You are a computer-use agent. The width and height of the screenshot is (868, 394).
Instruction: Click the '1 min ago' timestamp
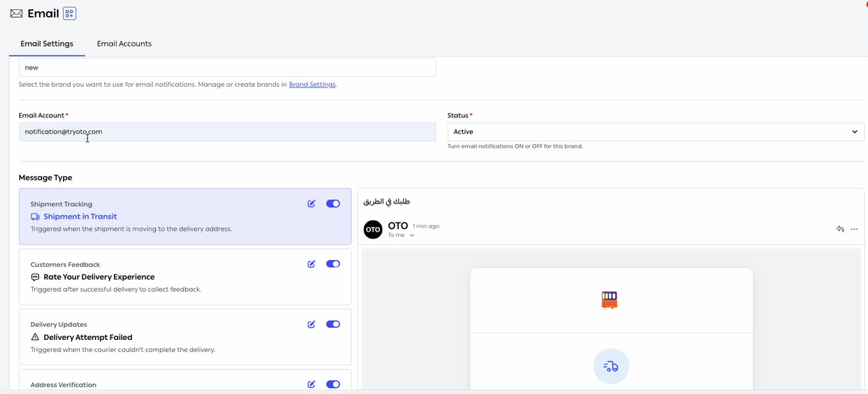tap(426, 226)
